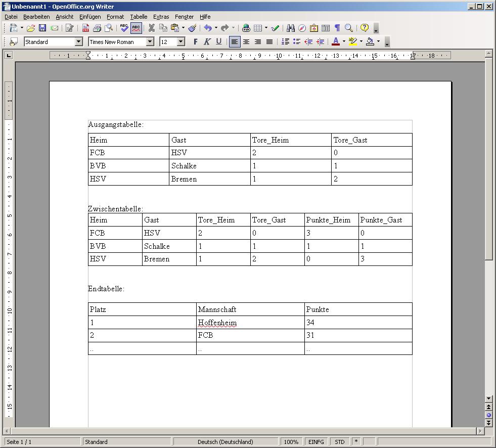The height and width of the screenshot is (448, 496).
Task: Open the font size 12 dropdown
Action: (x=181, y=42)
